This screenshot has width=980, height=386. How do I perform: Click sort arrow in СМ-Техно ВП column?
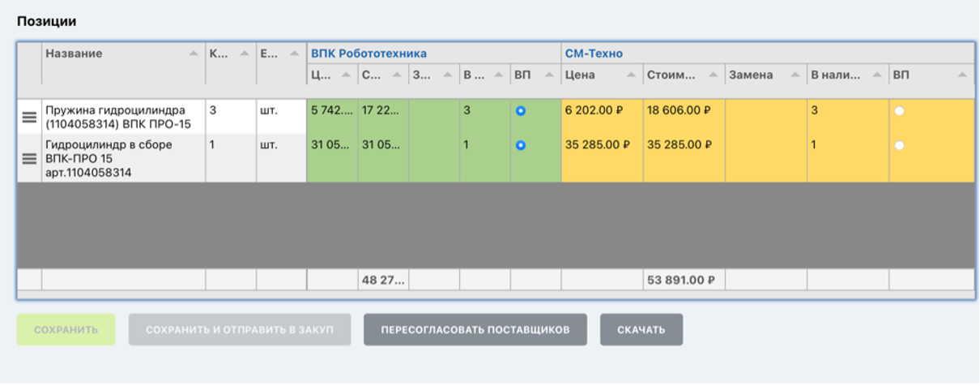pos(961,75)
